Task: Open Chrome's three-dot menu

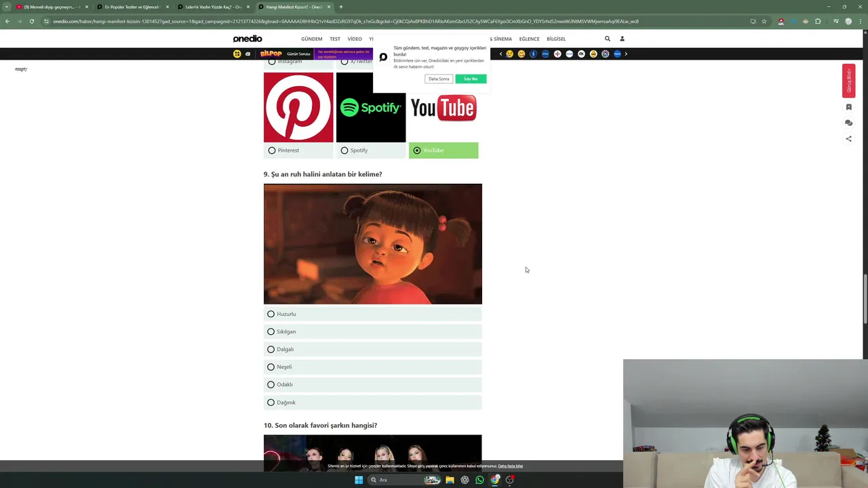Action: 861,21
